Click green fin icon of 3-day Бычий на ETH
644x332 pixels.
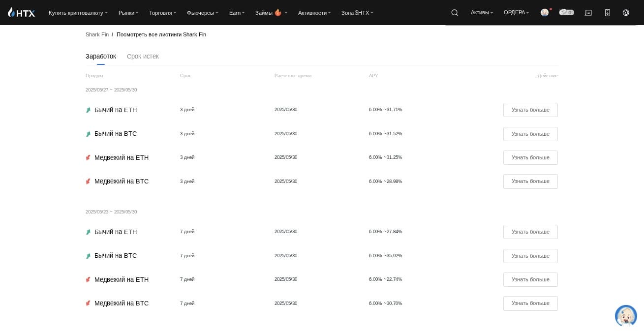pyautogui.click(x=89, y=110)
